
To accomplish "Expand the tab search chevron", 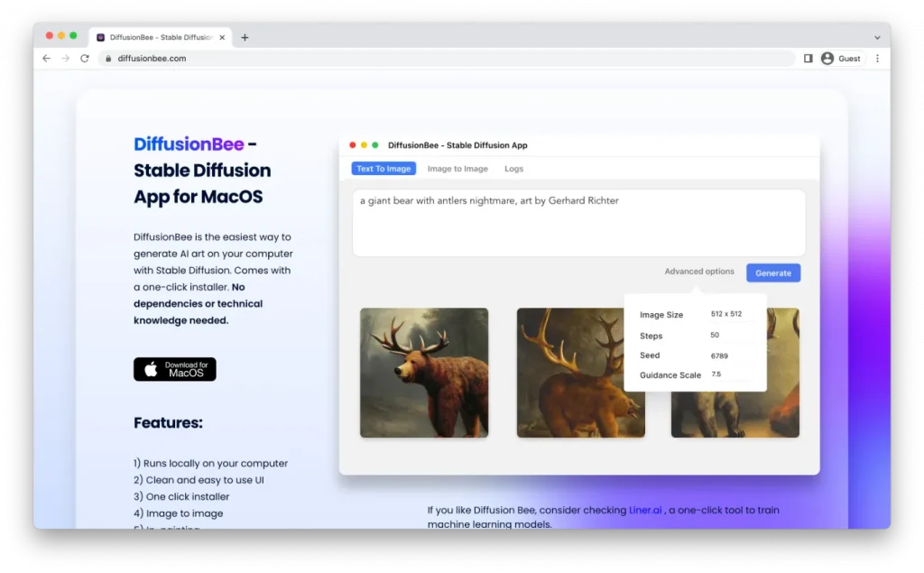I will point(877,38).
